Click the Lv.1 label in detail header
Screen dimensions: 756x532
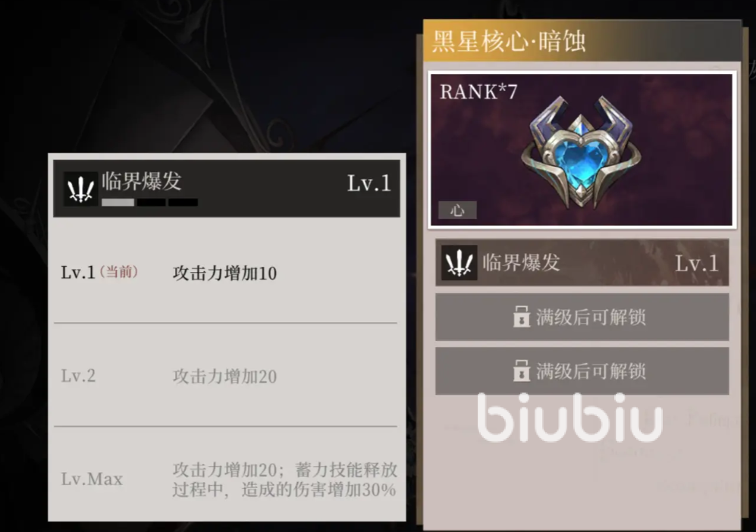369,183
